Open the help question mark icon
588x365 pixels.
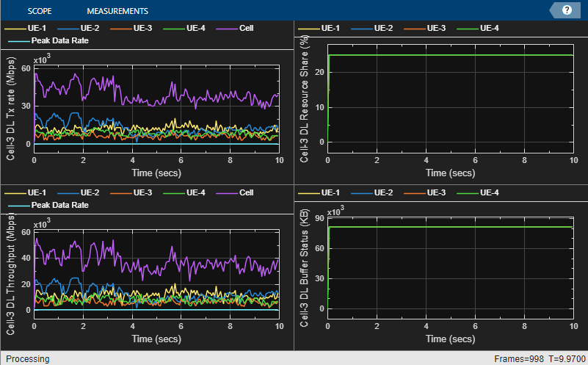click(567, 10)
